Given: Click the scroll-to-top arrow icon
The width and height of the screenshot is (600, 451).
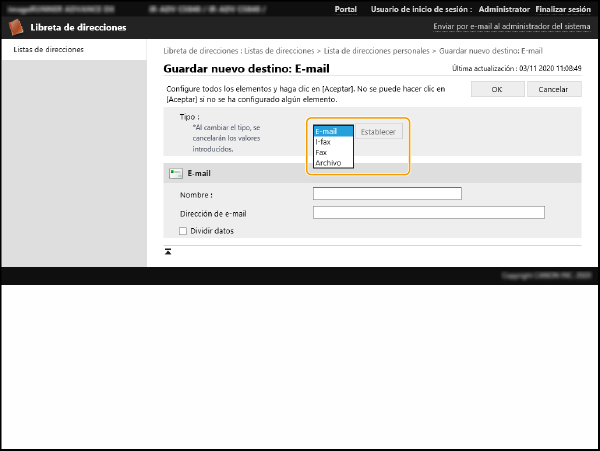Looking at the screenshot, I should click(168, 251).
